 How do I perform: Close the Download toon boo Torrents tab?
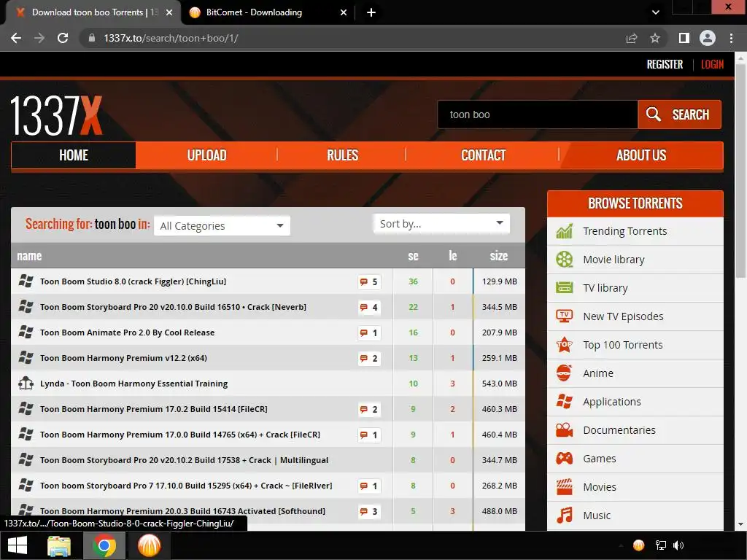tap(169, 12)
